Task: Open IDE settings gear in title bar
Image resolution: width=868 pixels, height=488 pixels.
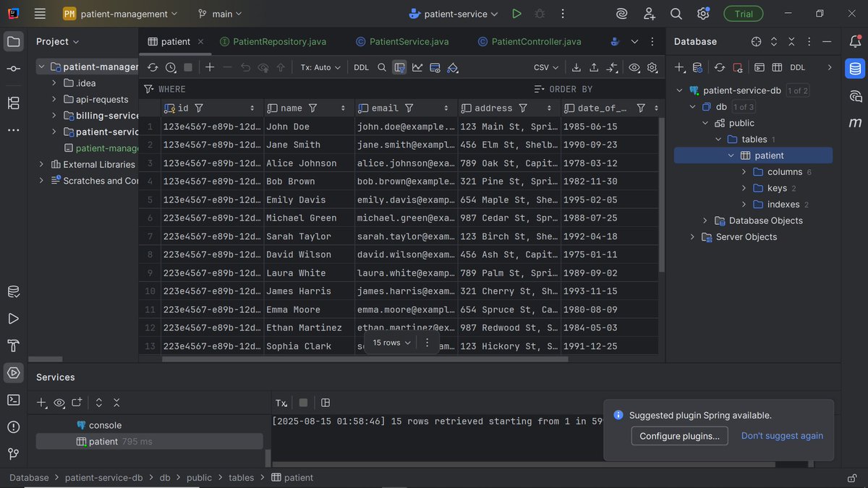Action: pos(703,14)
